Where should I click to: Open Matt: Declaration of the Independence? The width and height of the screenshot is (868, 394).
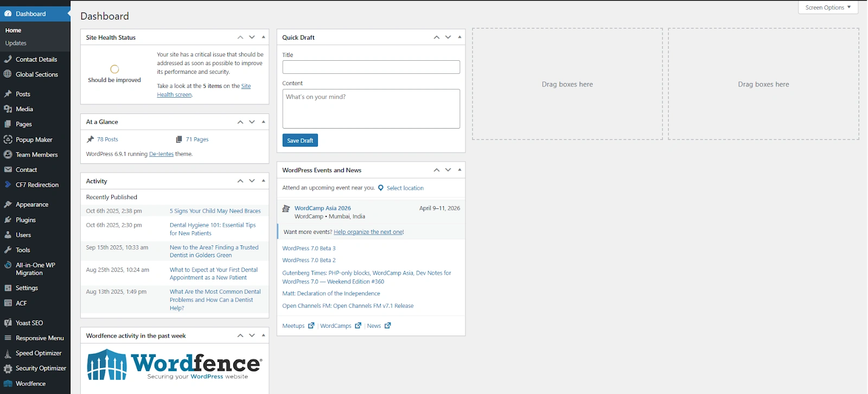tap(331, 294)
